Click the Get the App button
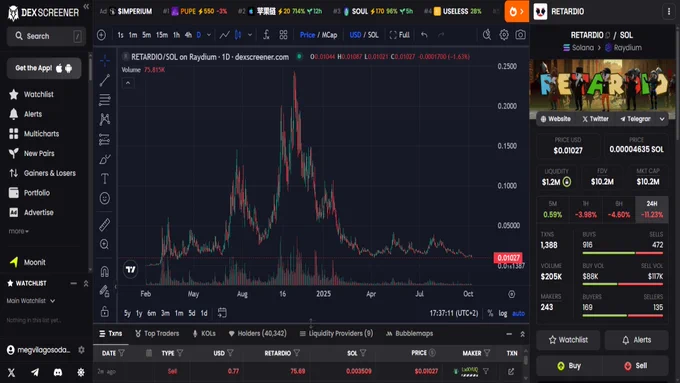This screenshot has height=383, width=680. pyautogui.click(x=44, y=68)
